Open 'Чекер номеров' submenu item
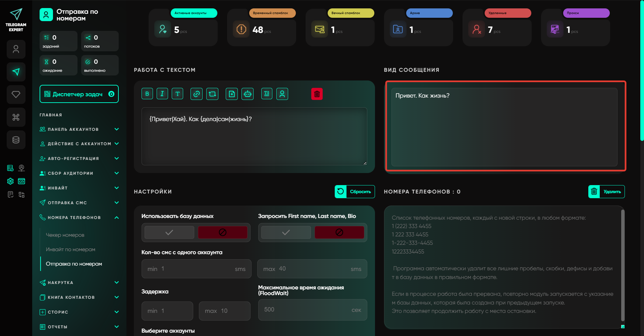The width and height of the screenshot is (644, 336). tap(65, 235)
